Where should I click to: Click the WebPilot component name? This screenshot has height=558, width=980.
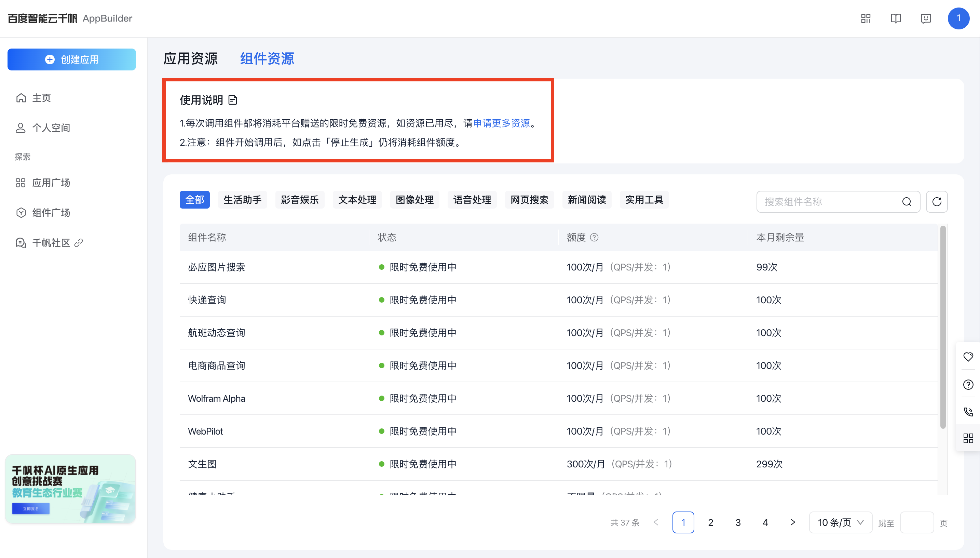coord(205,431)
